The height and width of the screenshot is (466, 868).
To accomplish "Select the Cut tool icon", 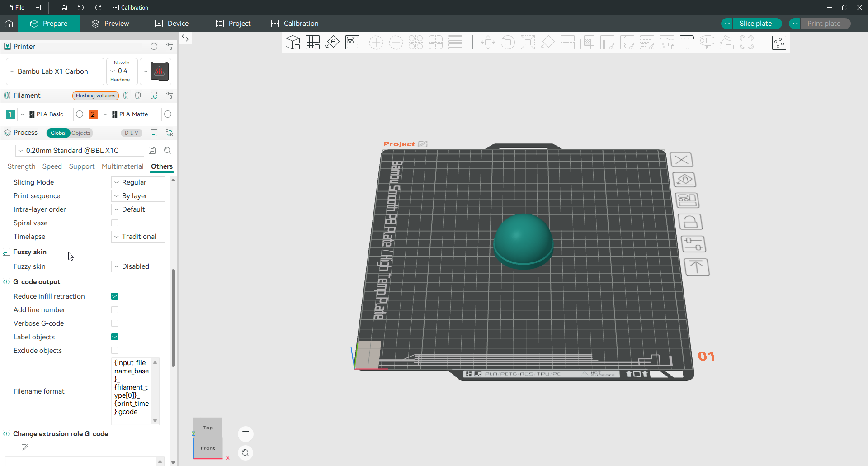I will tap(567, 43).
